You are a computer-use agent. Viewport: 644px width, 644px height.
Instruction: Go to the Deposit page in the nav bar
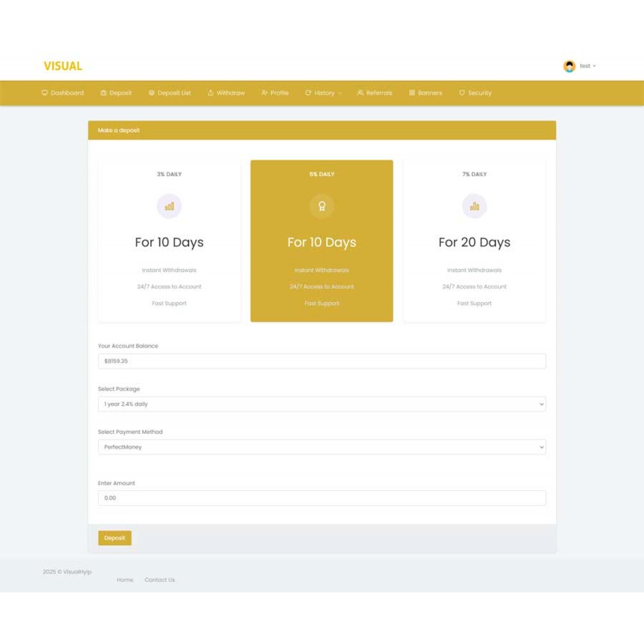116,93
